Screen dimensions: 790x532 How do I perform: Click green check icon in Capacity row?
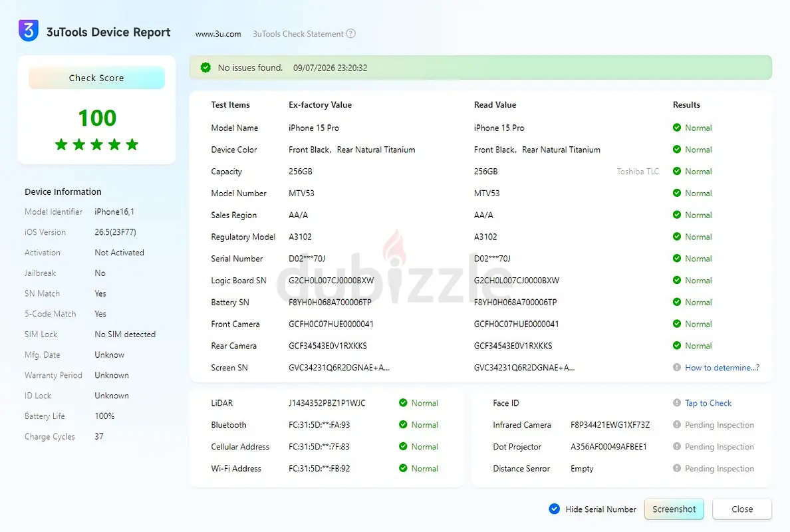(x=677, y=172)
